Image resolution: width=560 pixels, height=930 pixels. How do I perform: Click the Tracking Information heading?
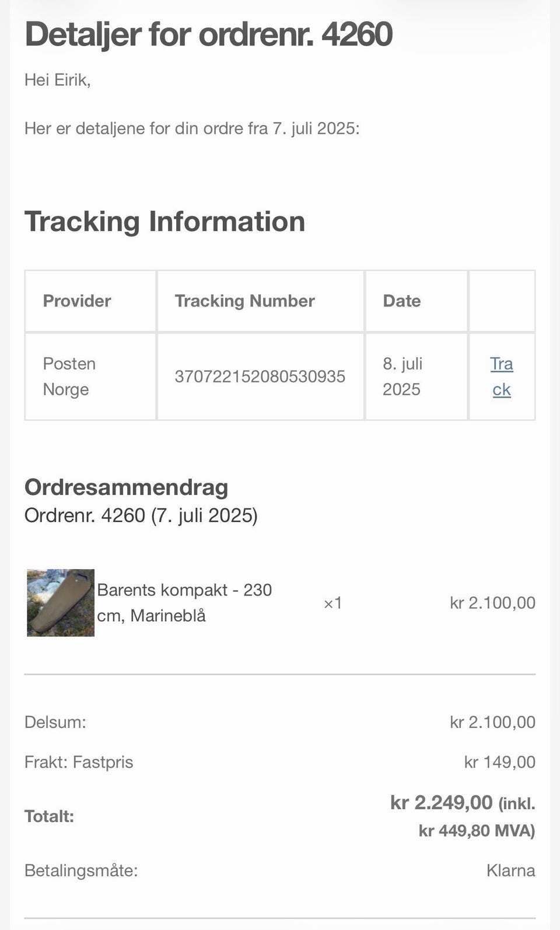[164, 222]
